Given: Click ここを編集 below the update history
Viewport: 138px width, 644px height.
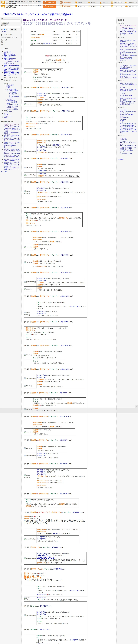Looking at the screenshot, I should 120,159.
